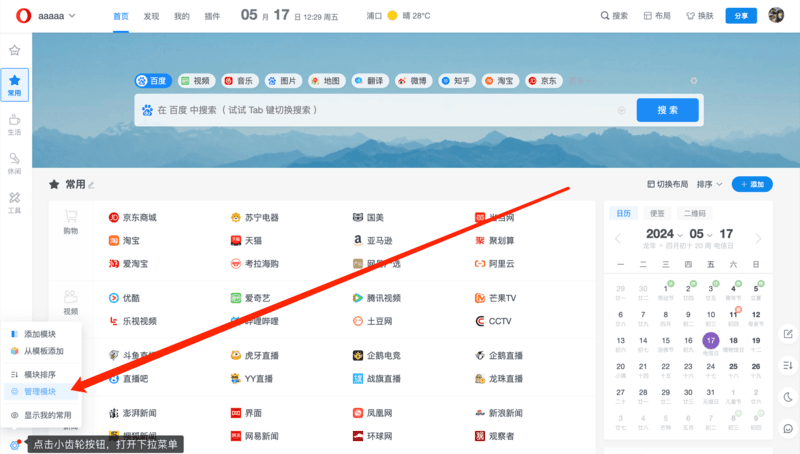The image size is (800, 454).
Task: Select calendar date 17
Action: (x=711, y=340)
